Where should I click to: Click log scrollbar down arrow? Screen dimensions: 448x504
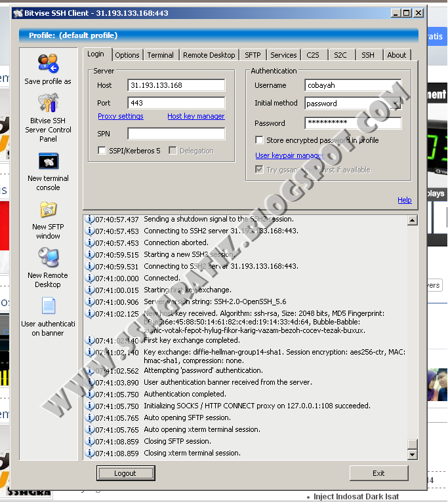point(413,454)
